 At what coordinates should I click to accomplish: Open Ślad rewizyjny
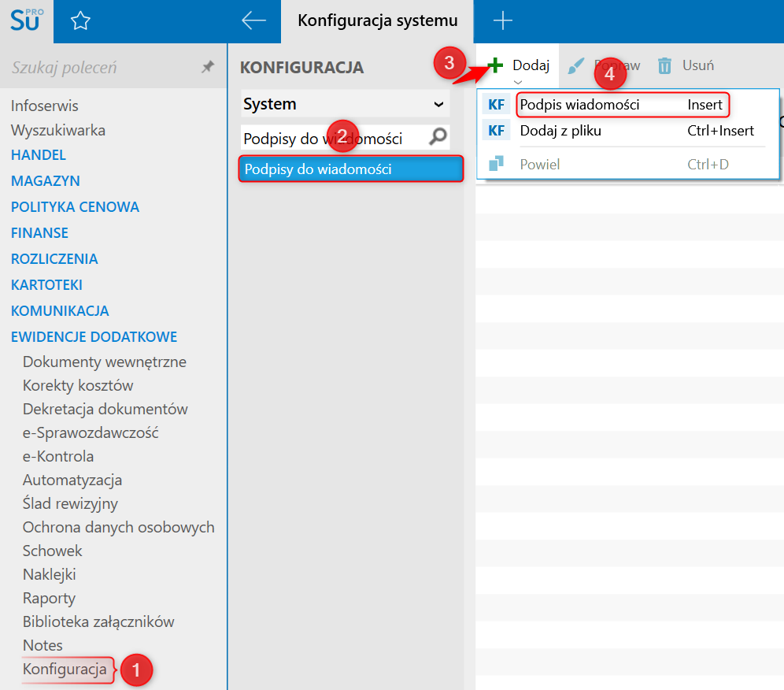point(70,503)
